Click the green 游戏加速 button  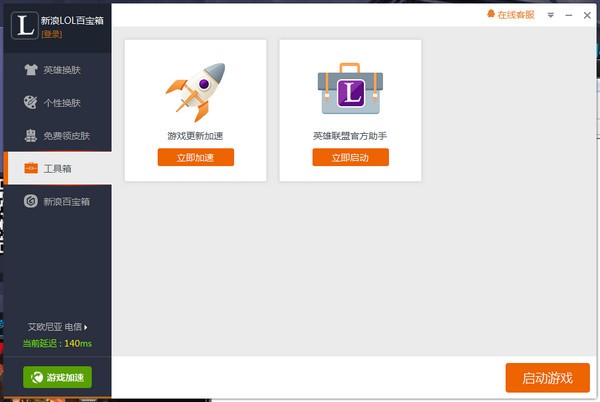(57, 377)
